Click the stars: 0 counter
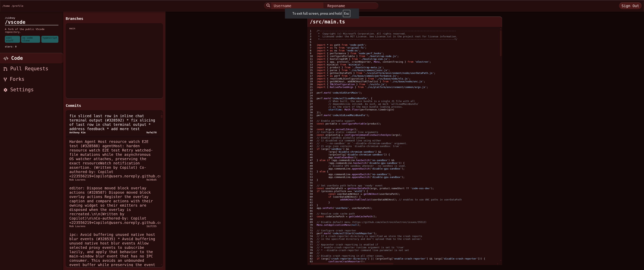Image resolution: width=644 pixels, height=270 pixels. (11, 46)
